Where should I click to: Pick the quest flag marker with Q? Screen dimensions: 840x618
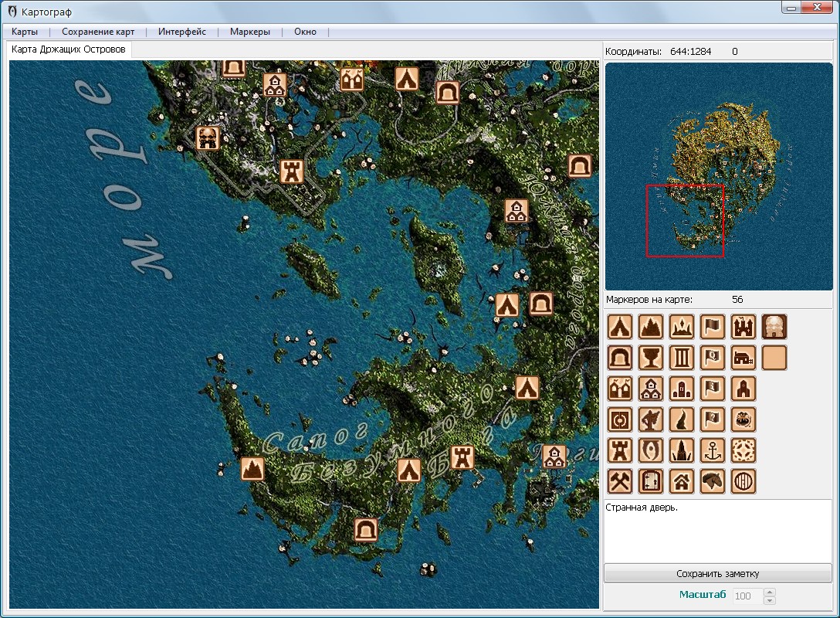tap(713, 358)
